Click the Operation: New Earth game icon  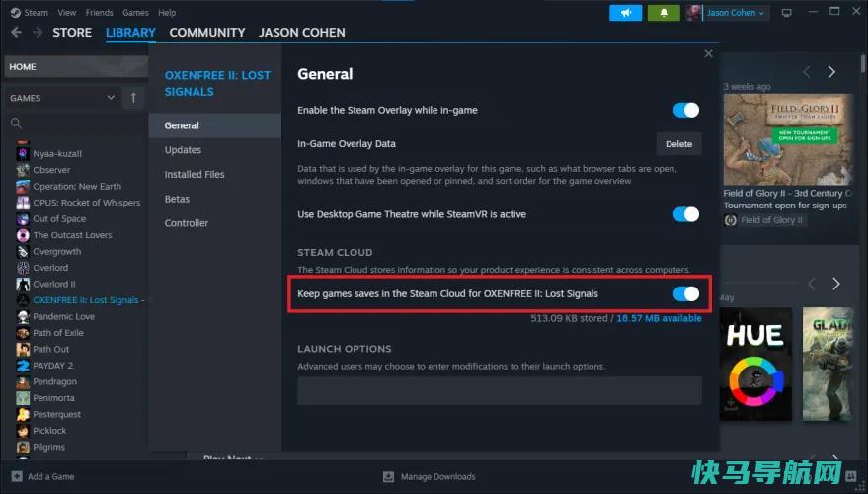click(x=23, y=186)
